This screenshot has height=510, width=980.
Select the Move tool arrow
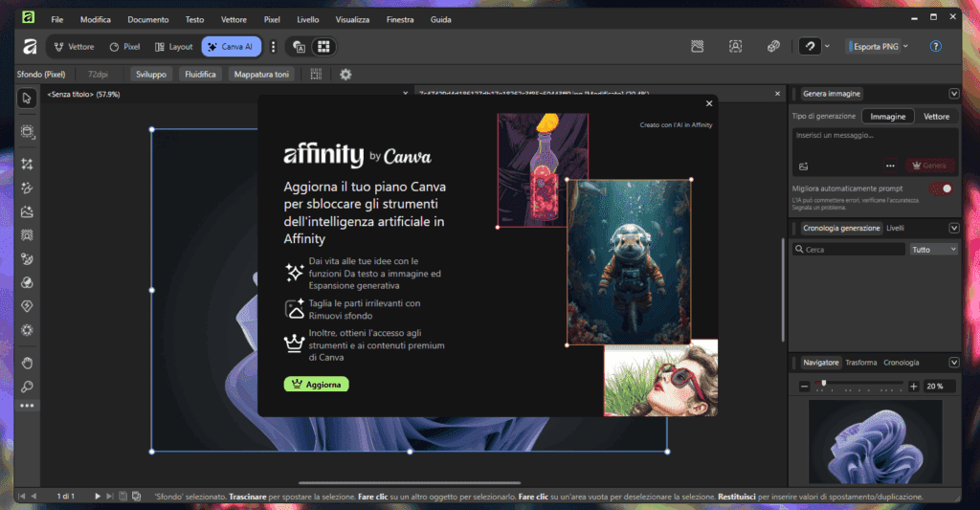point(27,99)
